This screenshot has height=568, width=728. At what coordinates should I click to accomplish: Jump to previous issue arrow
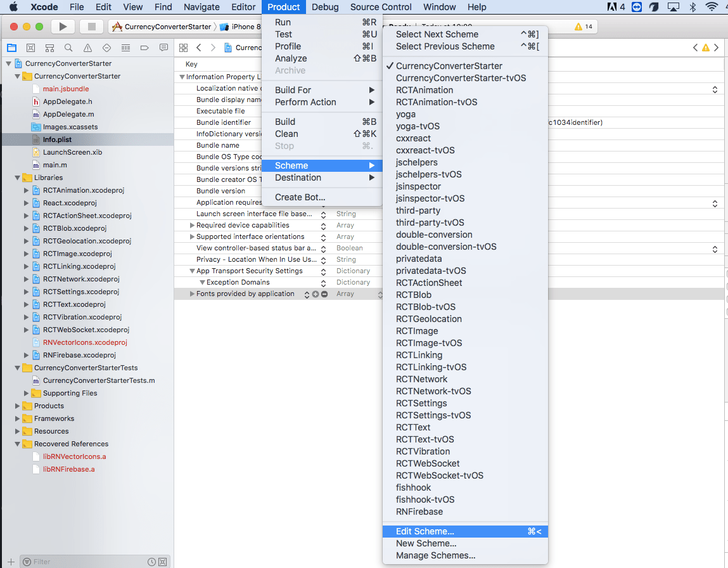pyautogui.click(x=695, y=48)
